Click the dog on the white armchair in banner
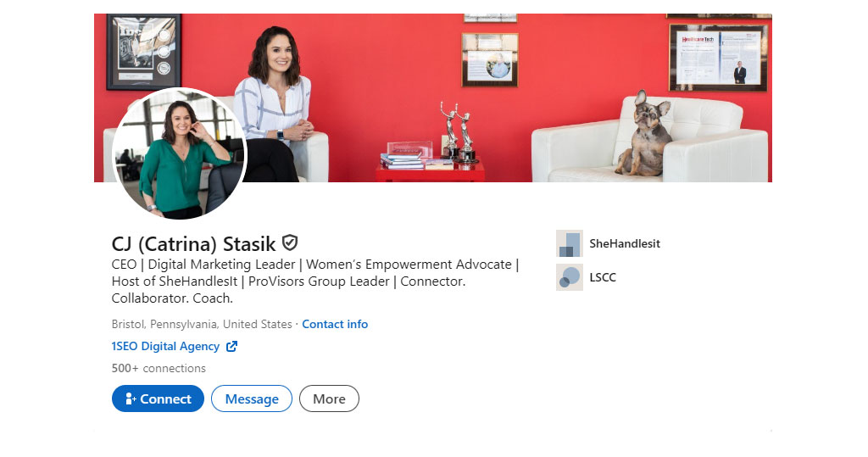 (x=643, y=133)
